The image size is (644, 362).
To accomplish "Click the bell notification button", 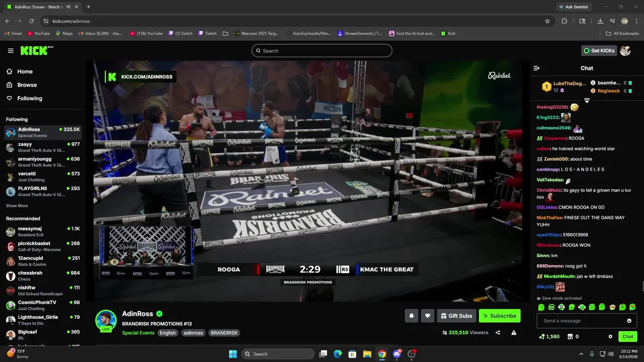I will pos(412,316).
